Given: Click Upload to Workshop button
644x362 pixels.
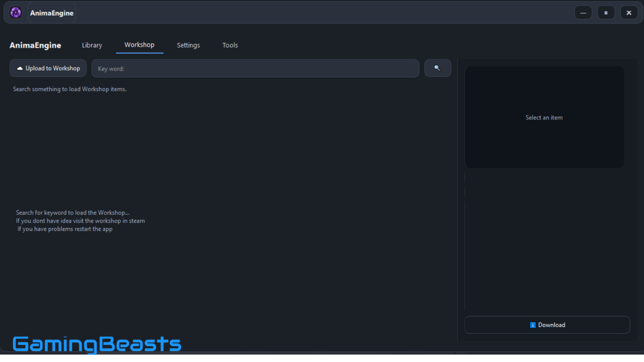Looking at the screenshot, I should (x=48, y=68).
